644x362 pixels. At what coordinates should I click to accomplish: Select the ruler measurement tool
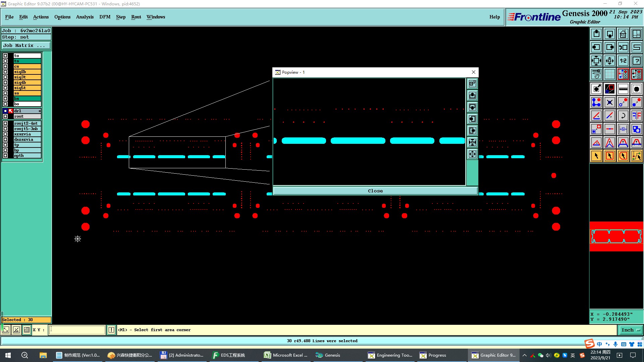point(623,89)
